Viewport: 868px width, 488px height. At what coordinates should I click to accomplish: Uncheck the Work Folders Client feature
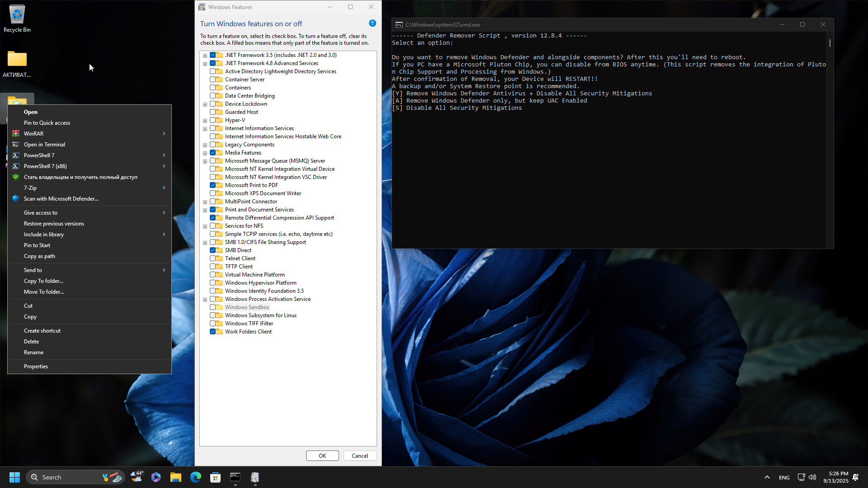pos(212,332)
